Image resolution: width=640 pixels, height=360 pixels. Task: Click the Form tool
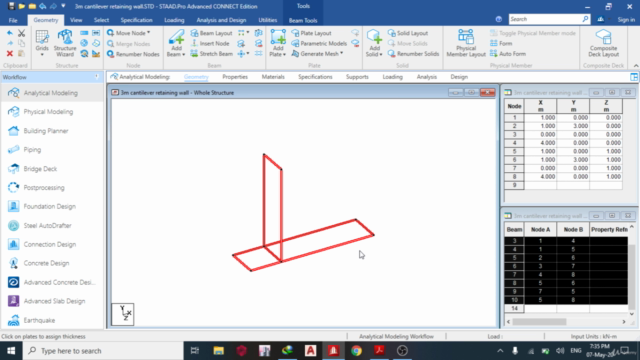coord(501,43)
